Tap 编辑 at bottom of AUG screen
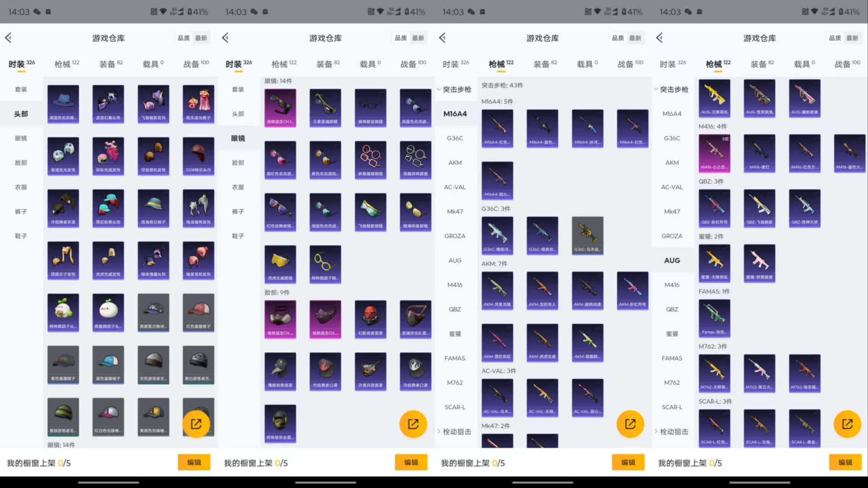Image resolution: width=868 pixels, height=488 pixels. (845, 462)
